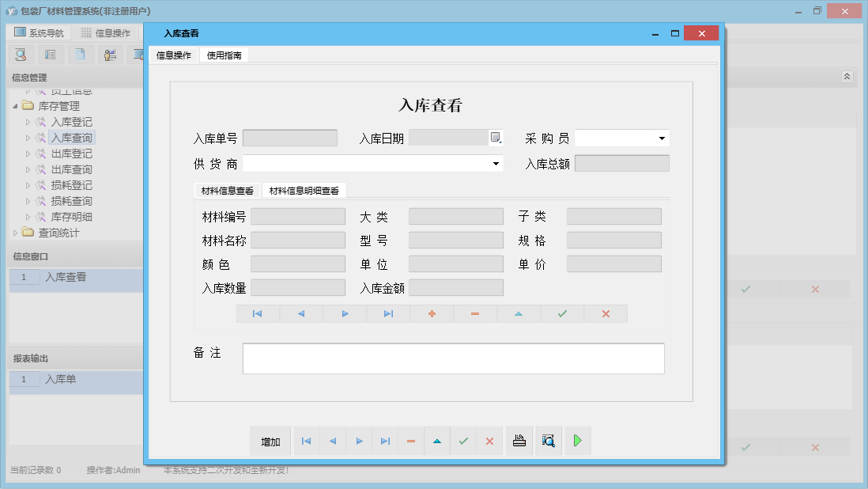The height and width of the screenshot is (489, 868).
Task: Switch to the 使用指南 tab
Action: pyautogui.click(x=225, y=55)
